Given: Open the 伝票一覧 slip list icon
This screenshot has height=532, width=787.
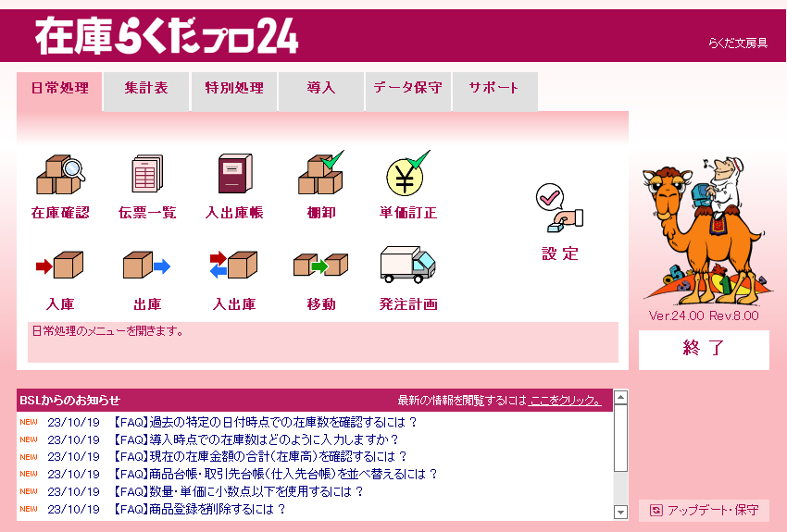Looking at the screenshot, I should pos(147,174).
